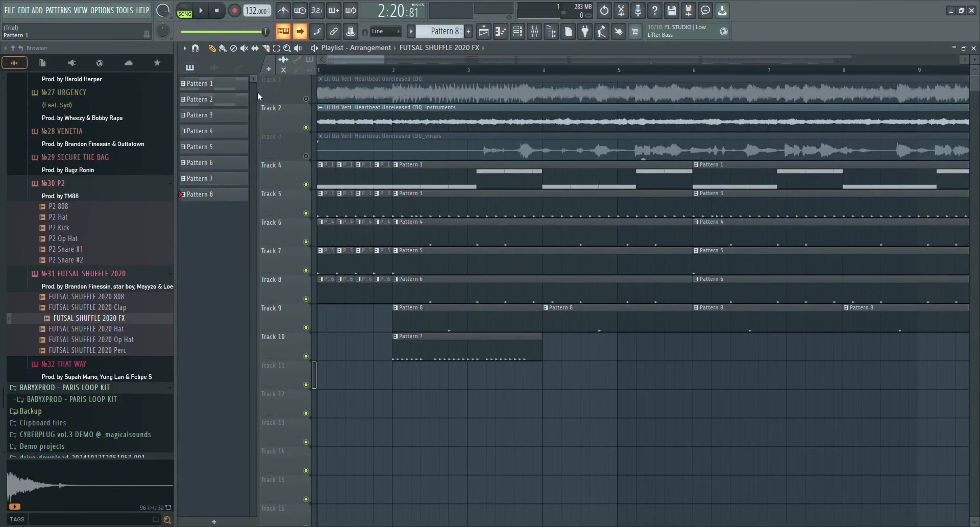Select the Paint brush tool in Playlist
The width and height of the screenshot is (980, 527).
(x=223, y=48)
